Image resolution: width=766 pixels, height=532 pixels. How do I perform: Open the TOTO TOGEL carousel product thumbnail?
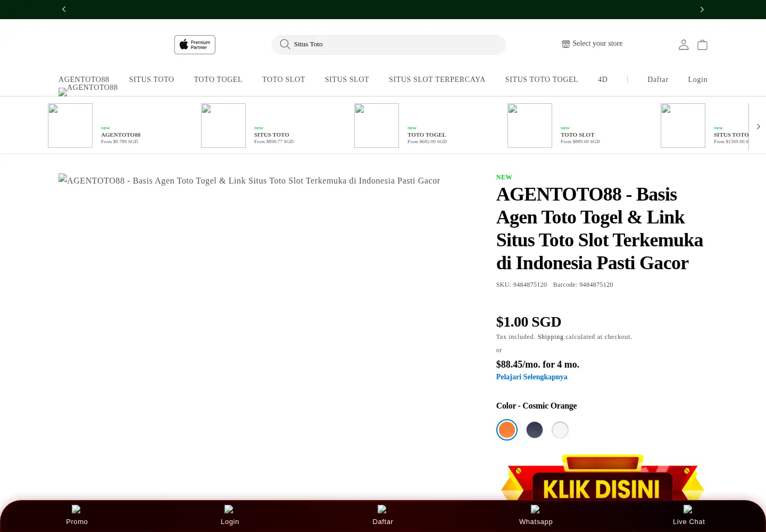[377, 126]
